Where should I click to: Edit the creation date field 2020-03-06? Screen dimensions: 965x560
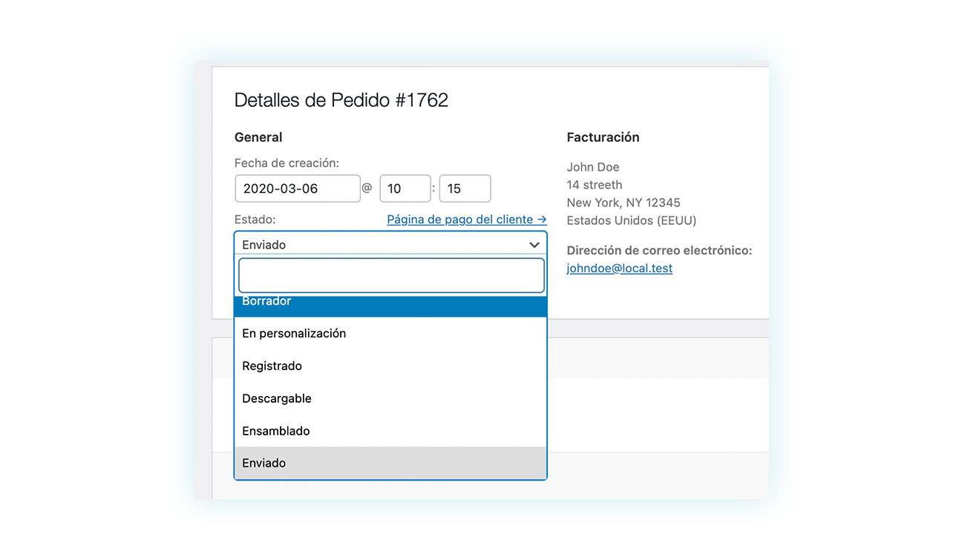pyautogui.click(x=298, y=188)
